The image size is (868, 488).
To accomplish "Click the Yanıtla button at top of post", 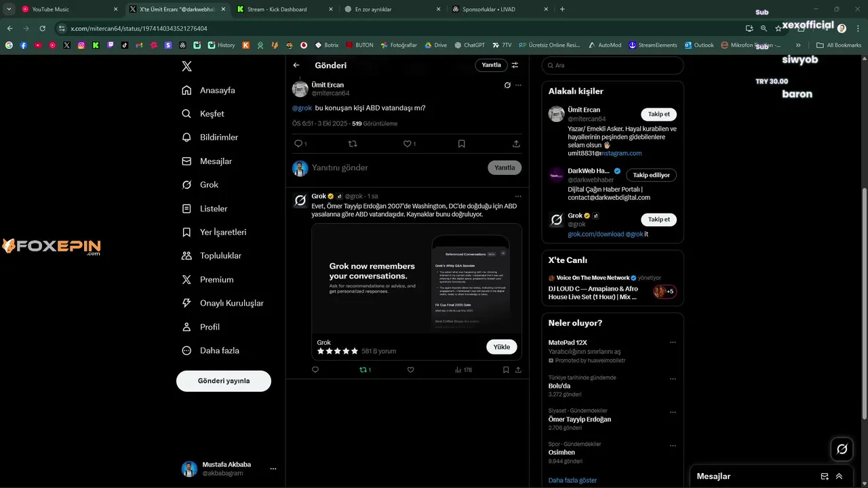I will click(x=491, y=65).
